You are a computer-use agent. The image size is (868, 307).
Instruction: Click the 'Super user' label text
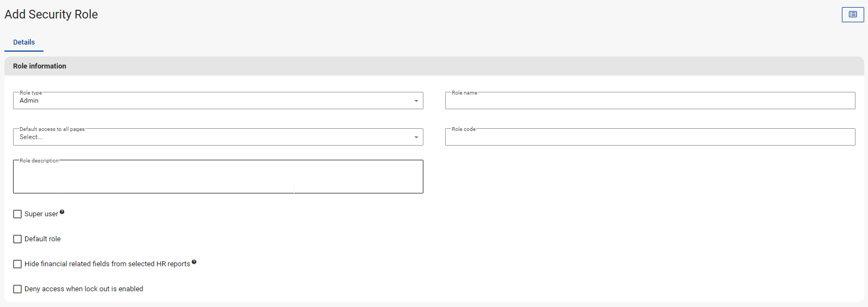click(x=41, y=214)
